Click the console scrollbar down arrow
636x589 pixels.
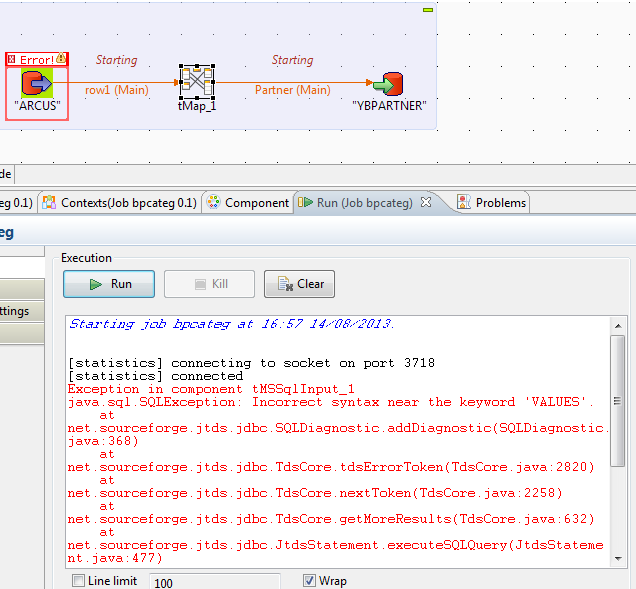coord(618,559)
